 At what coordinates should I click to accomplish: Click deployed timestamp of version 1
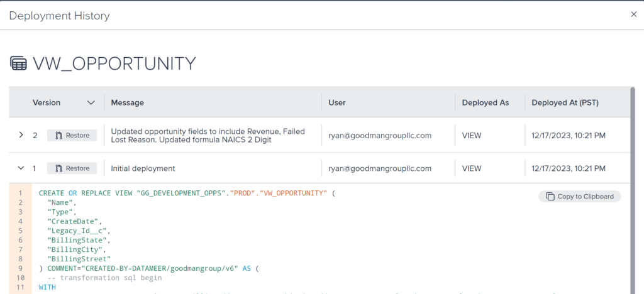point(569,168)
